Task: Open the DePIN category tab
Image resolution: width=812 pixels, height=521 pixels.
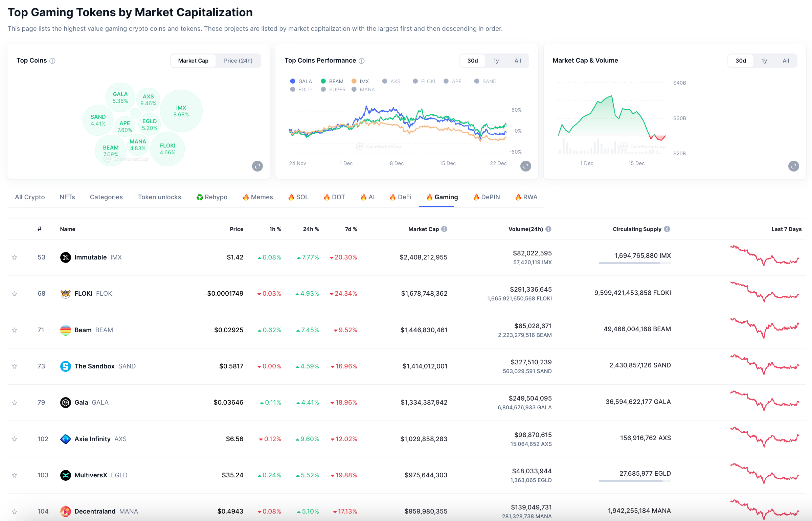Action: click(486, 197)
